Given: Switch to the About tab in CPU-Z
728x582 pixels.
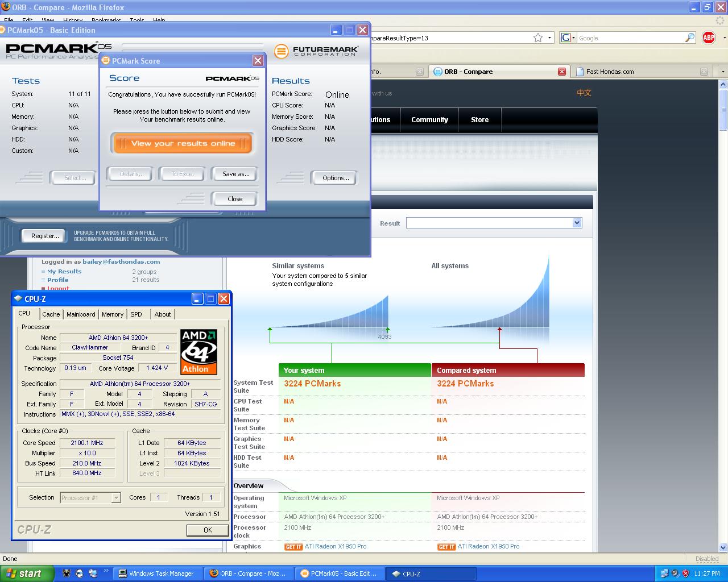Looking at the screenshot, I should [x=163, y=314].
